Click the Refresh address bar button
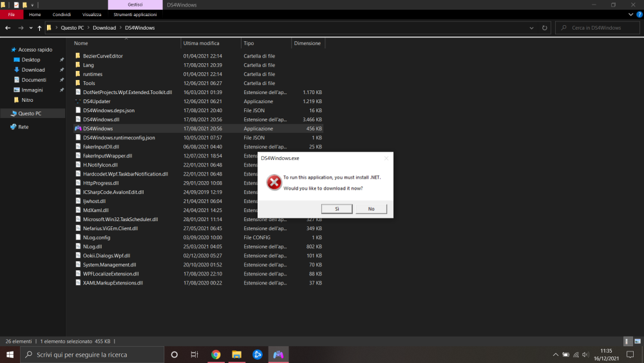 click(x=545, y=28)
